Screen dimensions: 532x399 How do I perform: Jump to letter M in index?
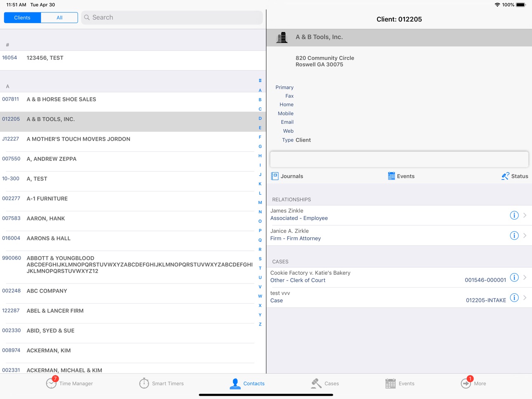tap(260, 203)
